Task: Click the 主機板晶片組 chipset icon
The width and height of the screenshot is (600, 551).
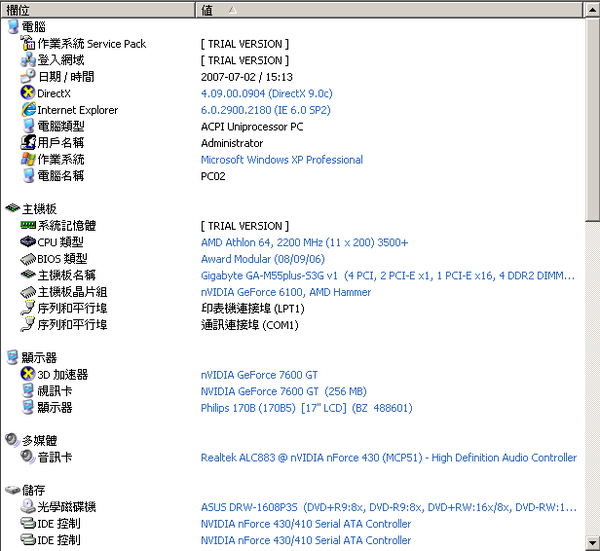Action: (28, 292)
